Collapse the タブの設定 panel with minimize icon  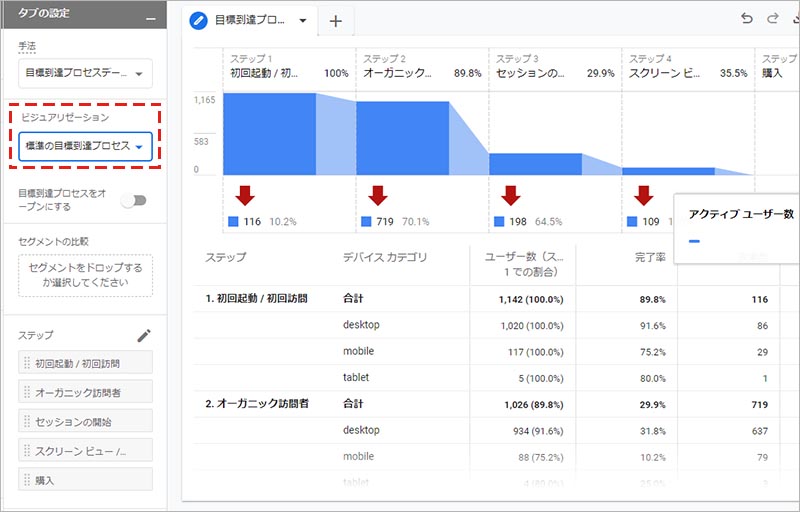(150, 18)
